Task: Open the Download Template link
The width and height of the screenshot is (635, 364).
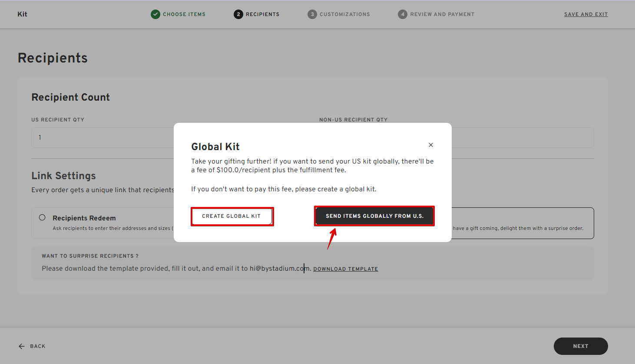Action: tap(346, 269)
